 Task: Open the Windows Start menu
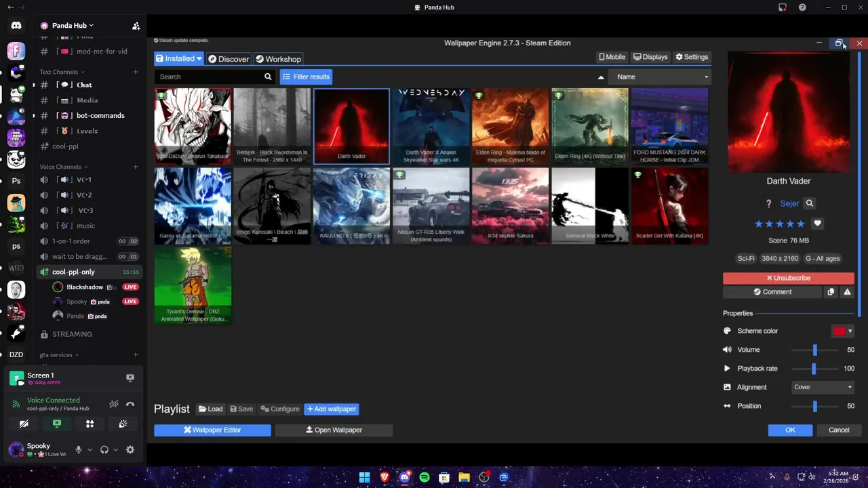point(365,477)
